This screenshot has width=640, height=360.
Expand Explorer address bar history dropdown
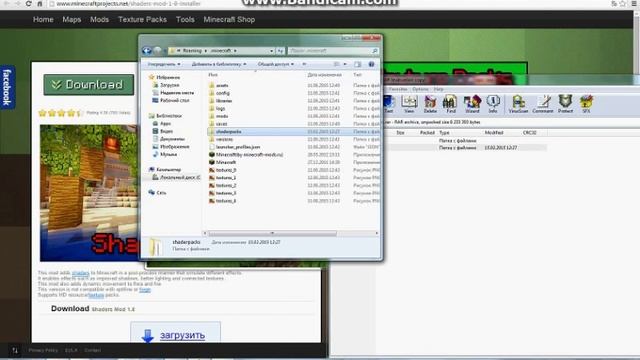(271, 51)
